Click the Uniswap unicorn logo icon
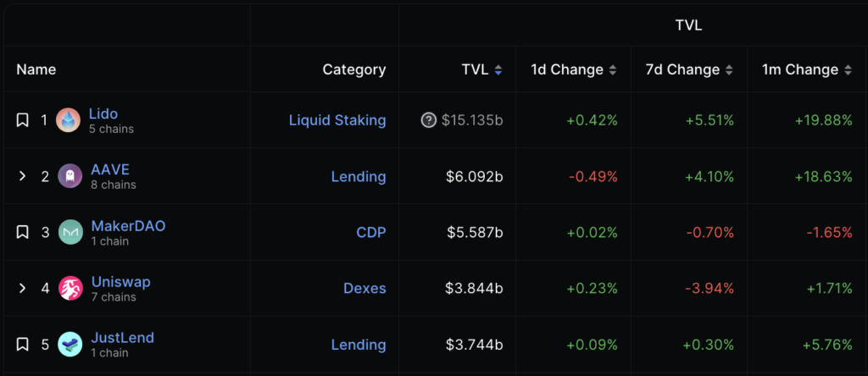868x376 pixels. pyautogui.click(x=70, y=288)
